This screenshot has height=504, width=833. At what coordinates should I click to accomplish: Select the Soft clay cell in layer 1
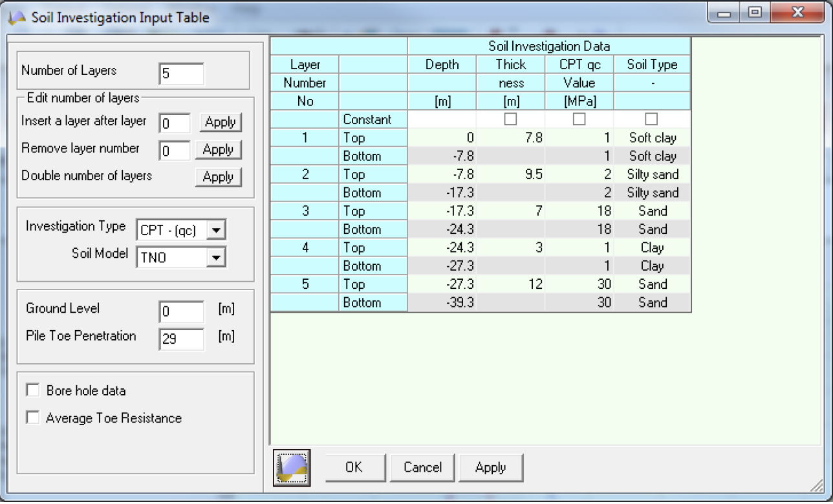click(652, 137)
